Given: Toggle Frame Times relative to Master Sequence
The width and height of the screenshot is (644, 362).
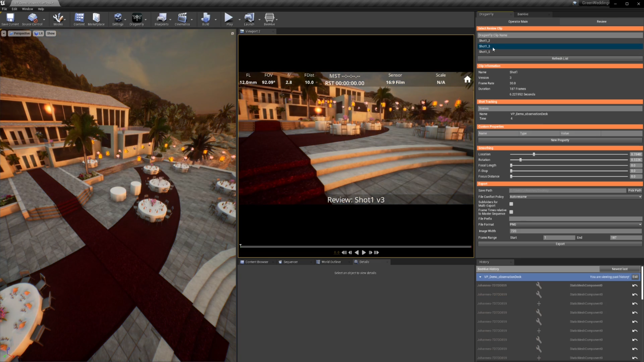Looking at the screenshot, I should click(x=511, y=212).
